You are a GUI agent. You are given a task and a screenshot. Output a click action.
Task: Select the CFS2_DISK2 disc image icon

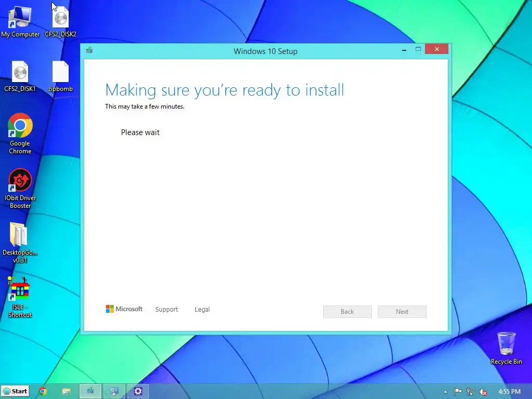click(x=60, y=21)
